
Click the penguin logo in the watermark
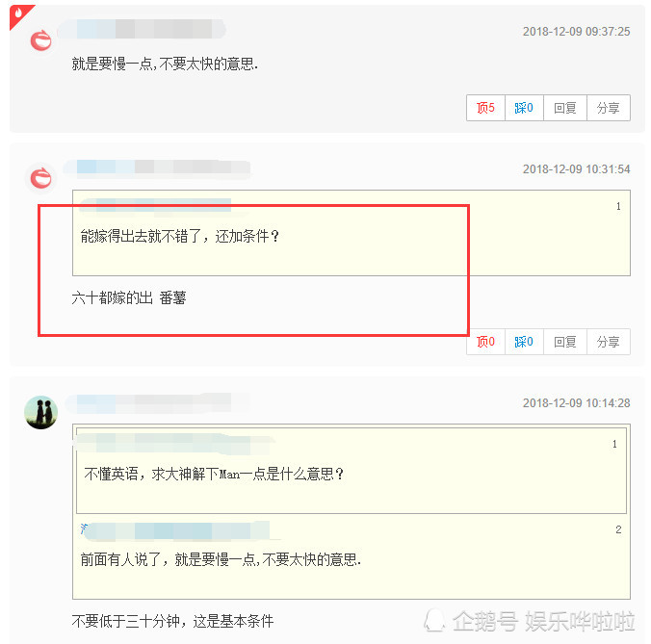(x=434, y=620)
